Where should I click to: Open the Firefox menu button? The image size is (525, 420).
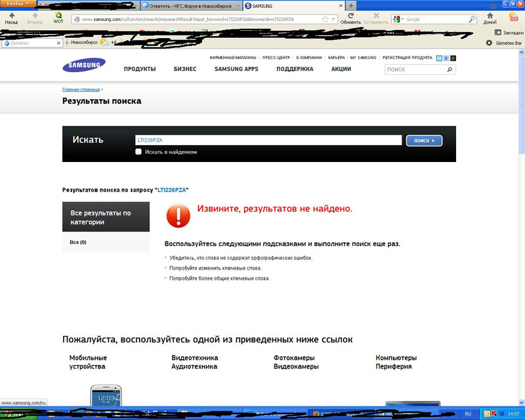[18, 4]
